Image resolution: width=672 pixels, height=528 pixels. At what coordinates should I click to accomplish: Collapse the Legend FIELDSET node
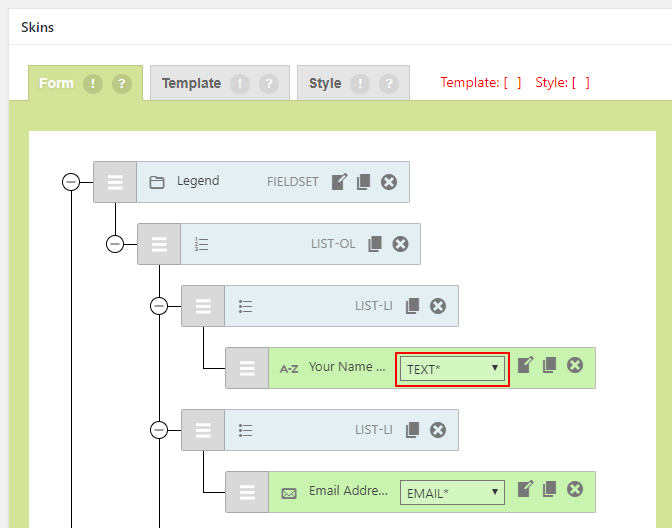pos(71,182)
